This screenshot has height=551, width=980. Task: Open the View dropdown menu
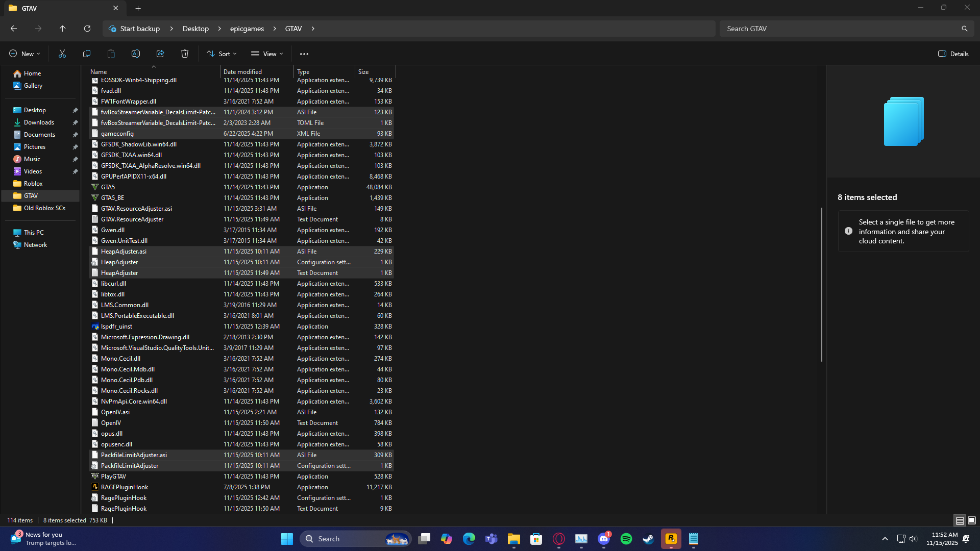pos(267,54)
